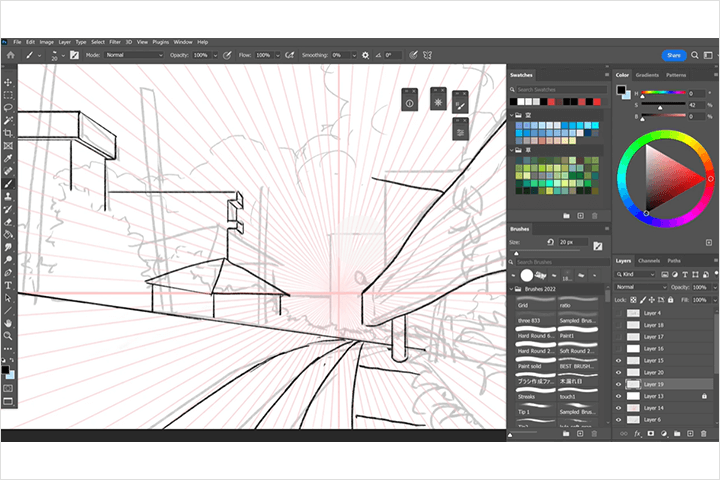Select the Clone Stamp tool
The width and height of the screenshot is (720, 480).
(8, 197)
